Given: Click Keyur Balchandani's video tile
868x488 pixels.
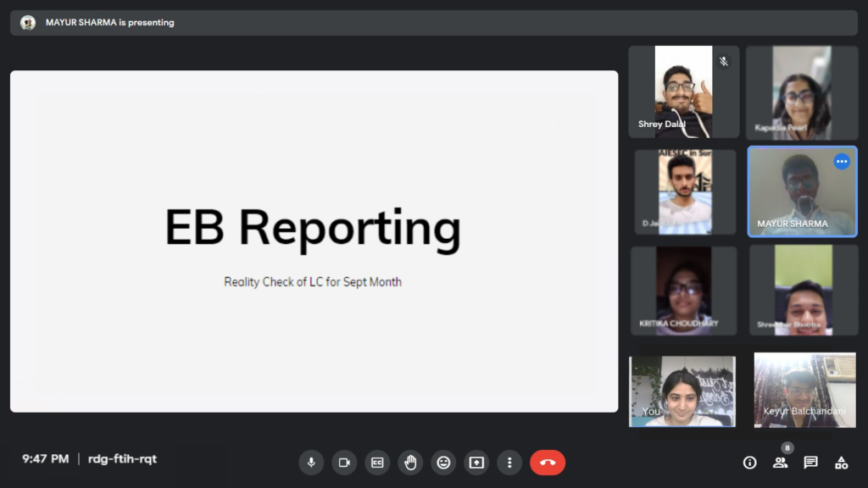Looking at the screenshot, I should 804,390.
